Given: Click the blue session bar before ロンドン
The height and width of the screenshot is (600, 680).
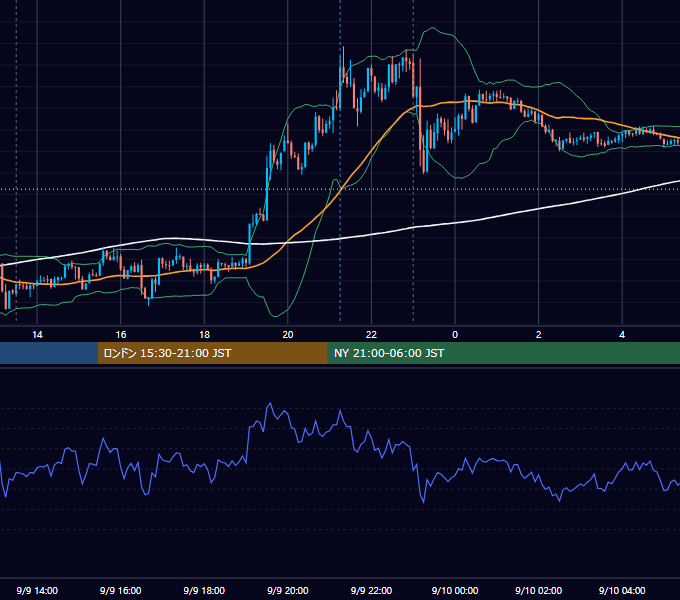Looking at the screenshot, I should 49,353.
